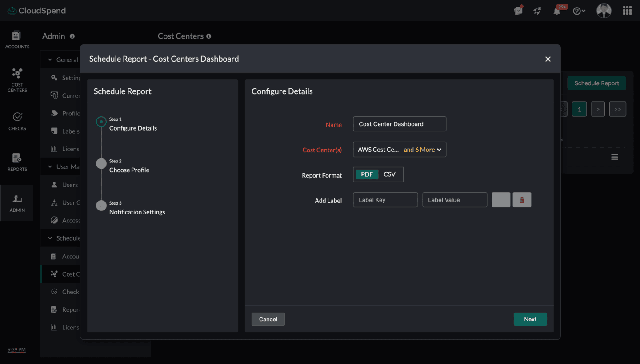
Task: Open the apps grid launcher icon
Action: 627,10
